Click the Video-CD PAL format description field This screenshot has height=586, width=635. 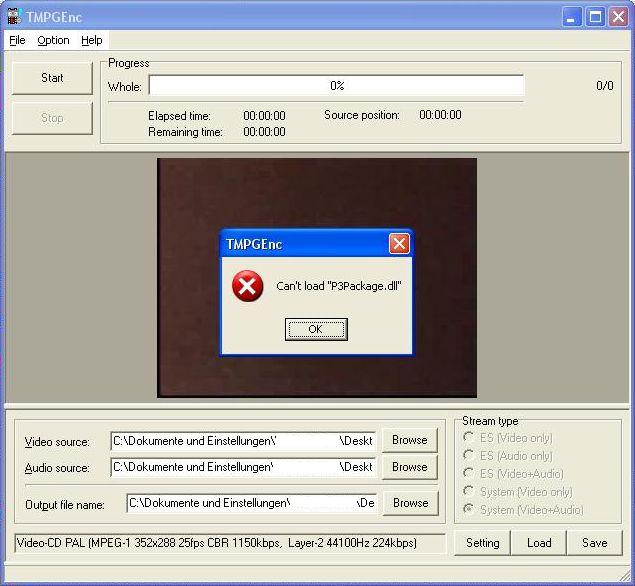tap(230, 543)
